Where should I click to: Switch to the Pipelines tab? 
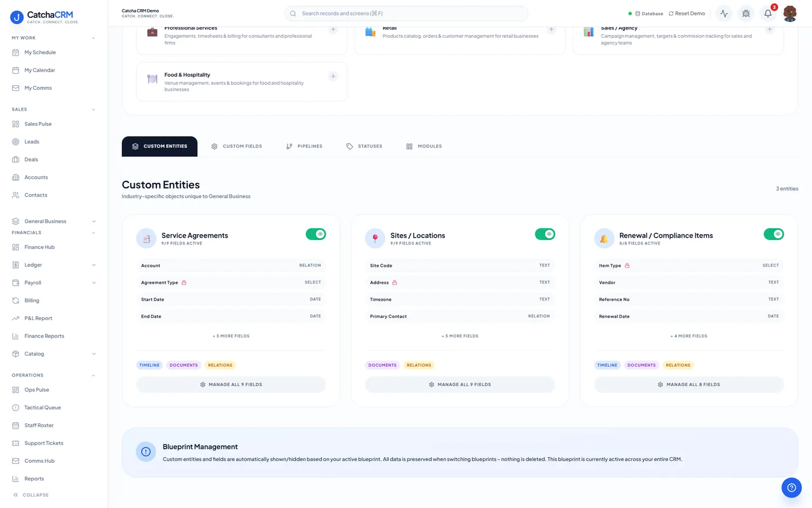tap(304, 146)
